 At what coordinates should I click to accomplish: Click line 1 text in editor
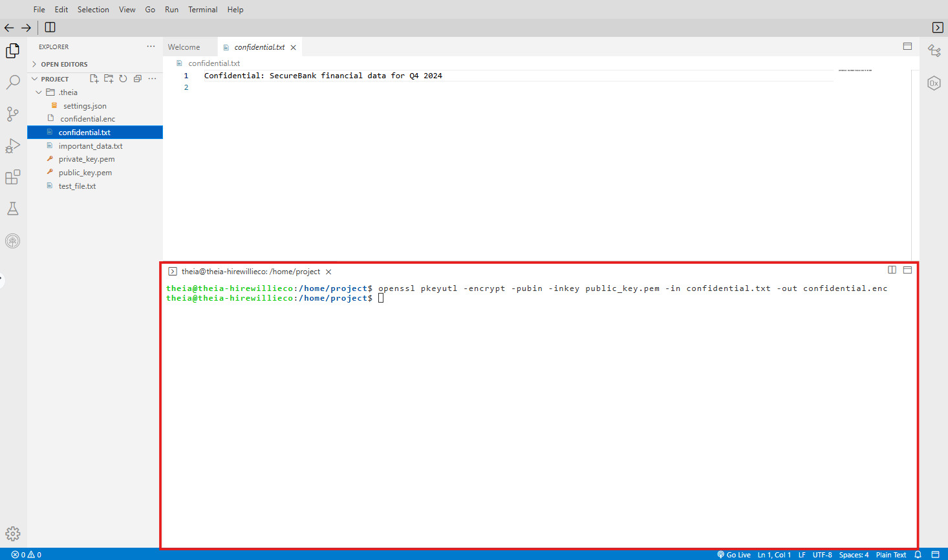coord(323,76)
